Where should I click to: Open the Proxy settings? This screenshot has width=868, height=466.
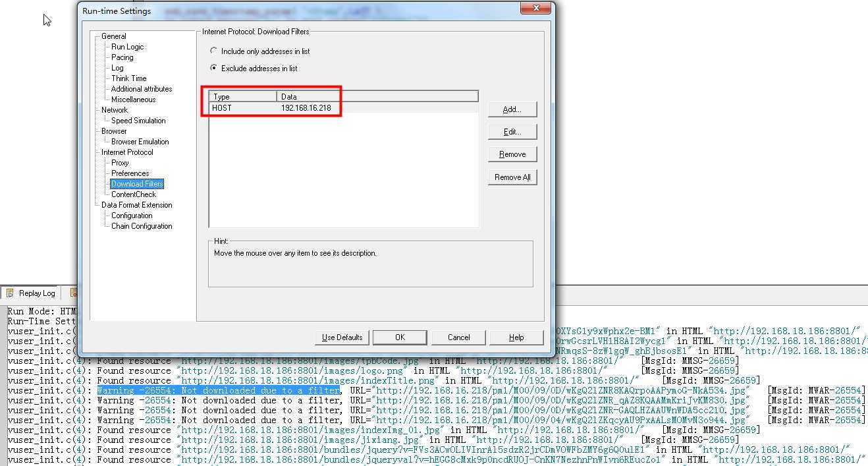tap(120, 163)
